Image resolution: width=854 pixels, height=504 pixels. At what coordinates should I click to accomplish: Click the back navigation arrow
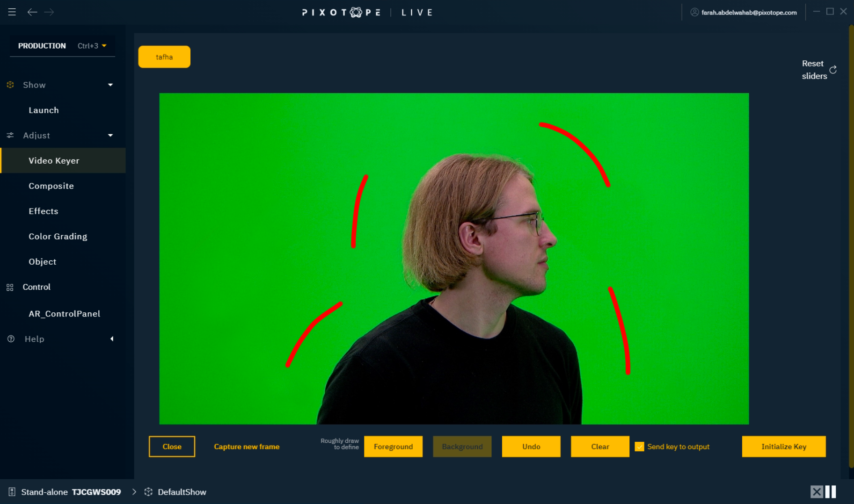32,12
